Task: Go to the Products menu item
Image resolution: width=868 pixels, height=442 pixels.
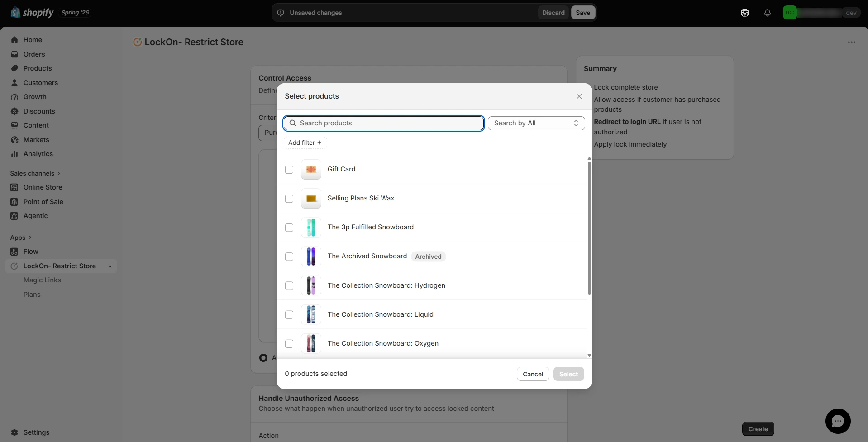Action: pos(38,68)
